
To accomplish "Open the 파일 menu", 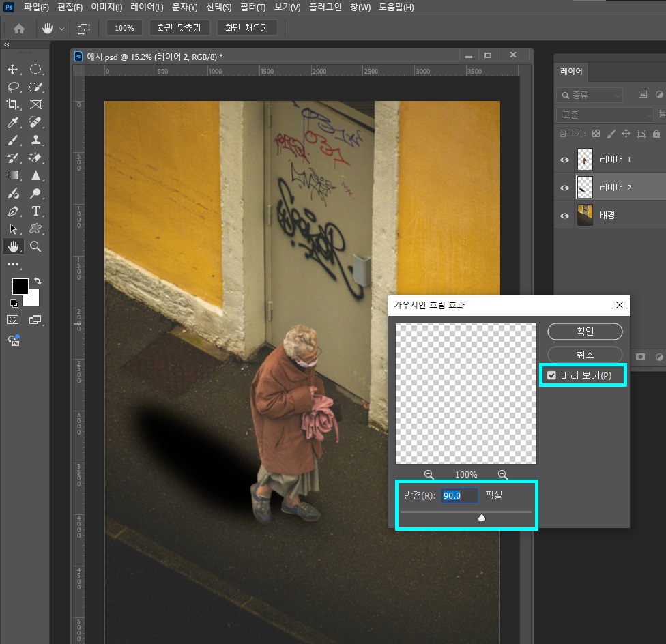I will coord(36,8).
